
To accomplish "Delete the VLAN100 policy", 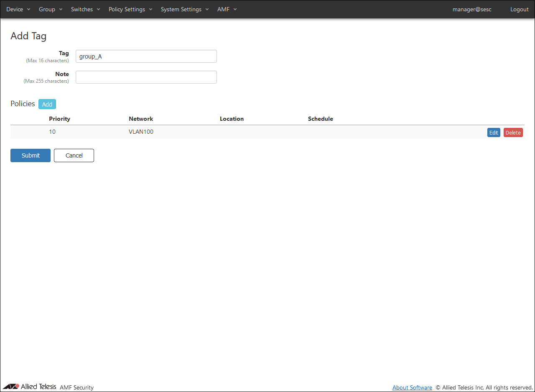I will click(x=513, y=132).
